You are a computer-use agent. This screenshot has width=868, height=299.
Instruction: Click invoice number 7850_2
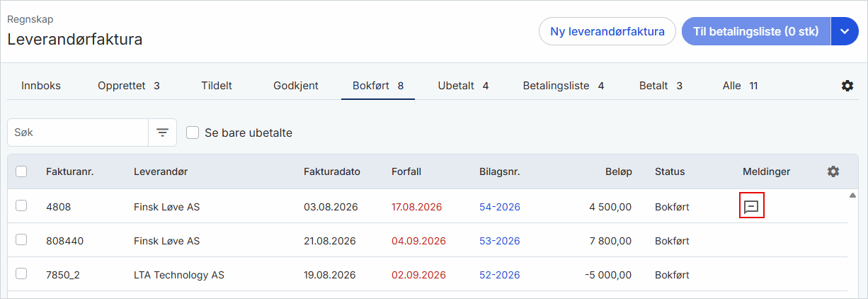[63, 275]
